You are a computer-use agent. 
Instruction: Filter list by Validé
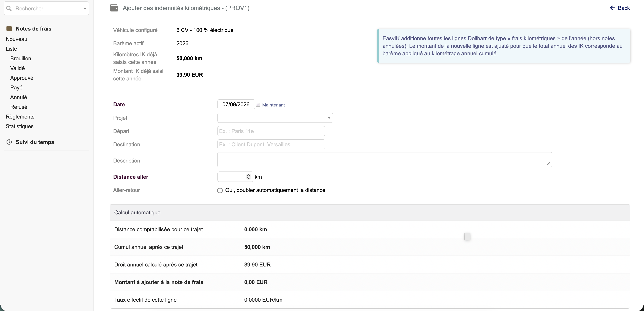pos(17,68)
